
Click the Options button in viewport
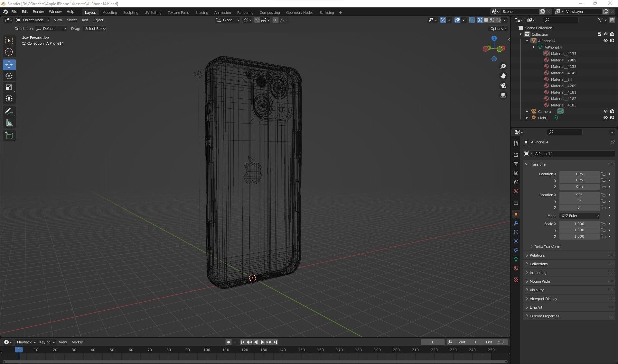pyautogui.click(x=498, y=29)
